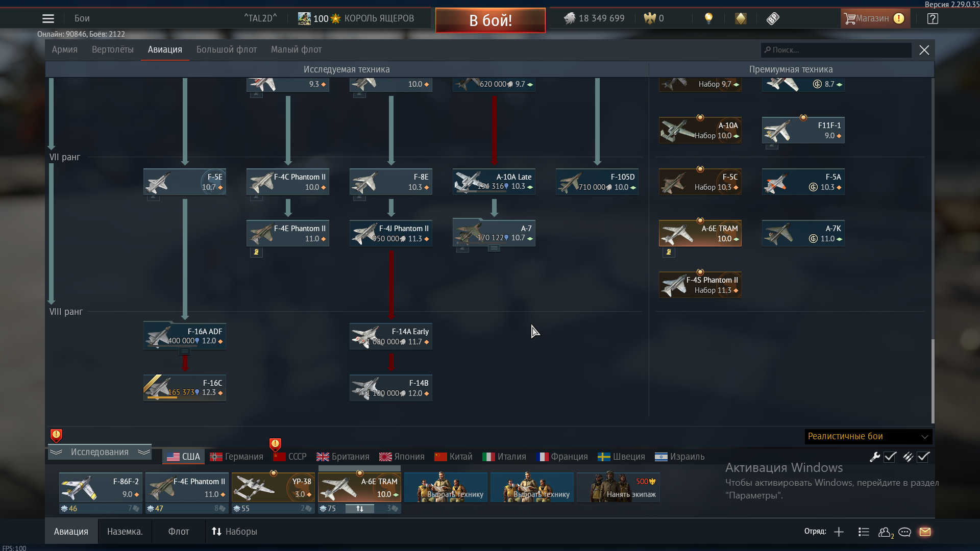Select the Япония nation

(x=402, y=457)
